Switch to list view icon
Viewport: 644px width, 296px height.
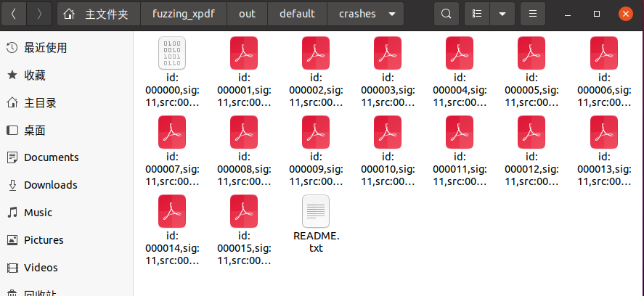(x=477, y=14)
